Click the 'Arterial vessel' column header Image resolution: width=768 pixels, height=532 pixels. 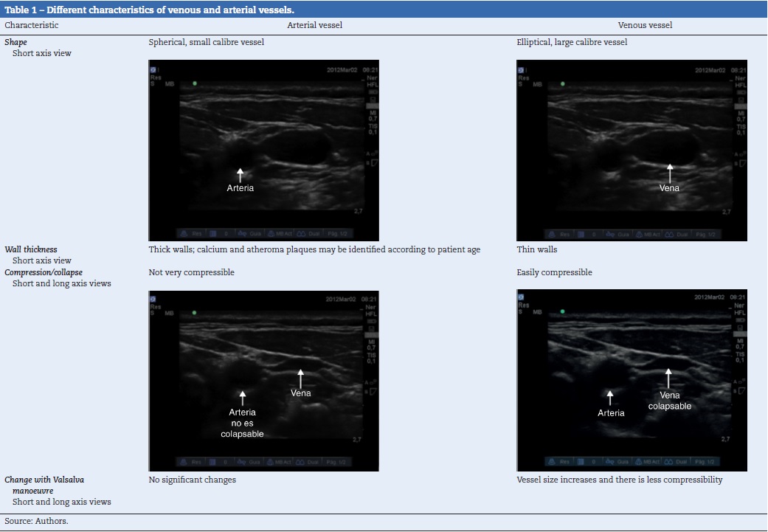pyautogui.click(x=314, y=25)
